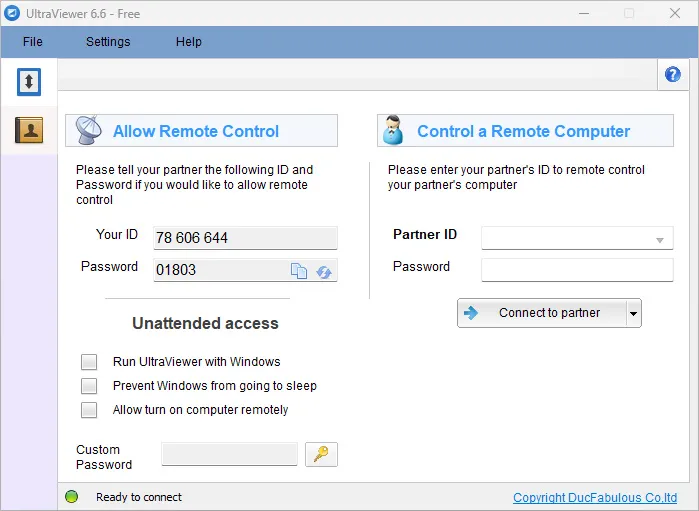Click the Unattended access heading
699x511 pixels.
205,323
